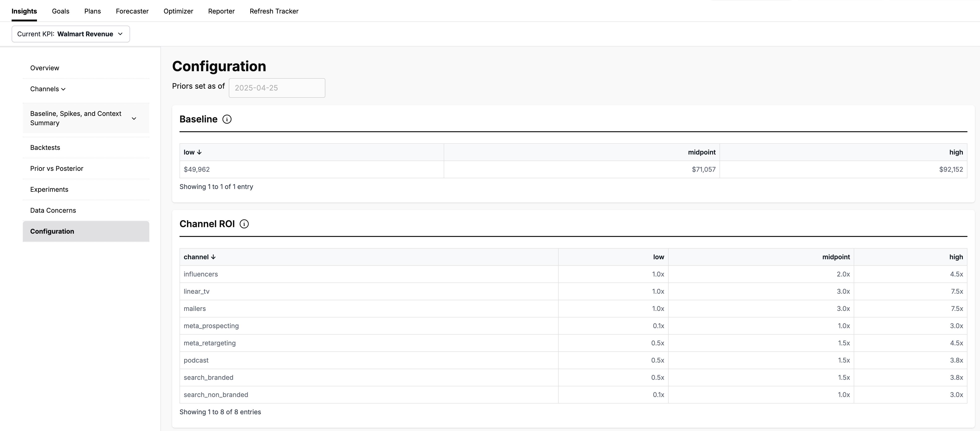This screenshot has width=980, height=431.
Task: Open the Forecaster tab
Action: tap(132, 11)
